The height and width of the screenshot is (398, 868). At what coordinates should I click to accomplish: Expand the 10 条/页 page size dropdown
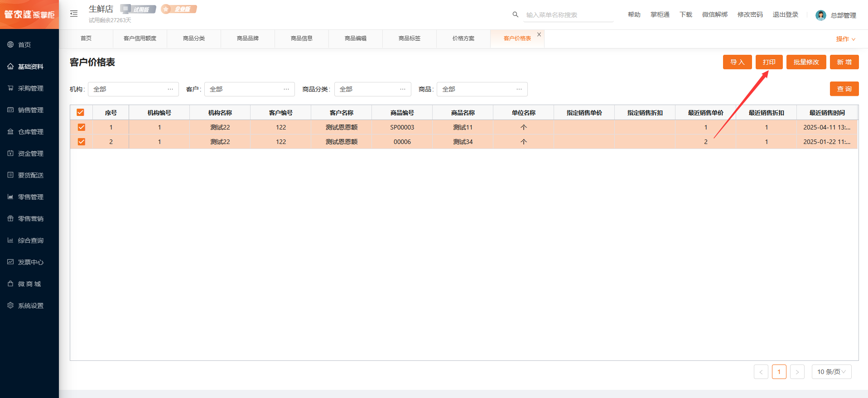tap(831, 372)
